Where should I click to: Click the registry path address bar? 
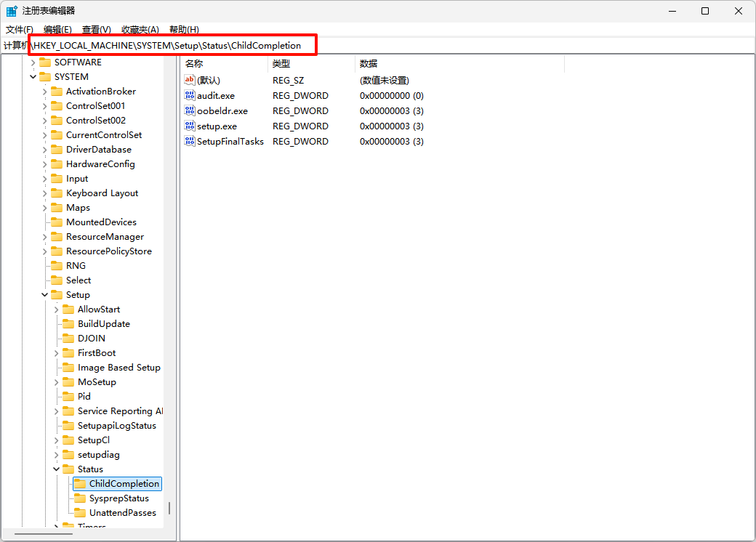pyautogui.click(x=436, y=46)
